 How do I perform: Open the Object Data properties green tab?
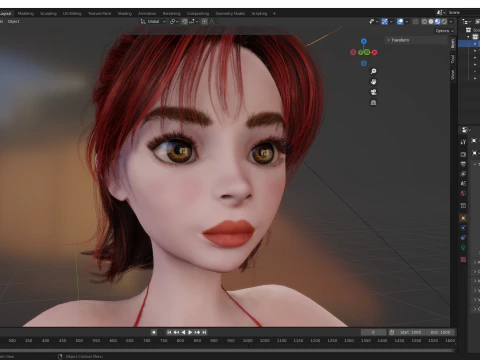463,247
